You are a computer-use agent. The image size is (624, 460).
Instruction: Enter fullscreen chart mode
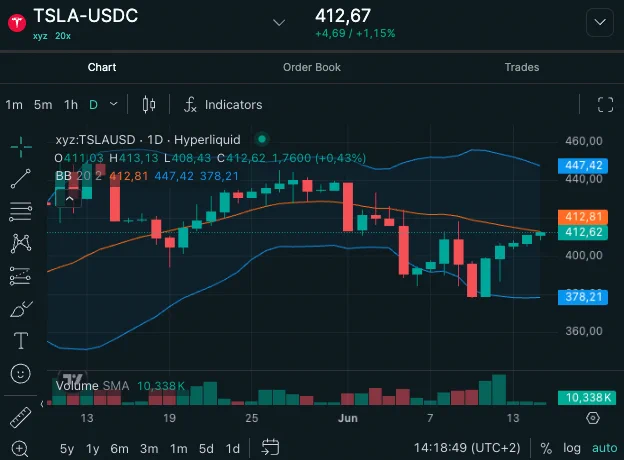pos(605,105)
